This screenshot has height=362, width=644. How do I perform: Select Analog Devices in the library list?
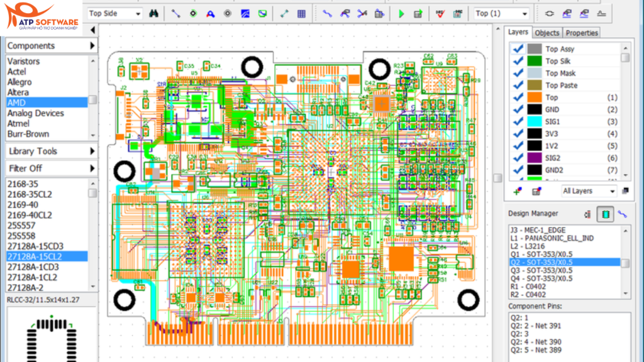tap(35, 113)
